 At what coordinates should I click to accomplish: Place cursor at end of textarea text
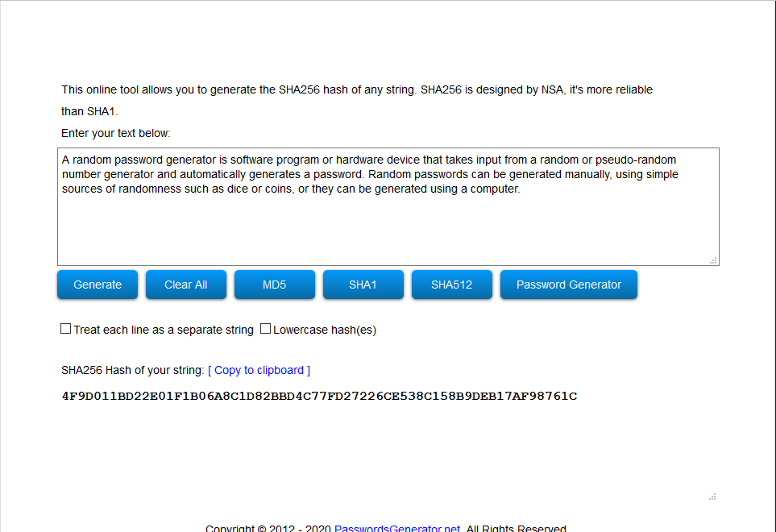(521, 189)
